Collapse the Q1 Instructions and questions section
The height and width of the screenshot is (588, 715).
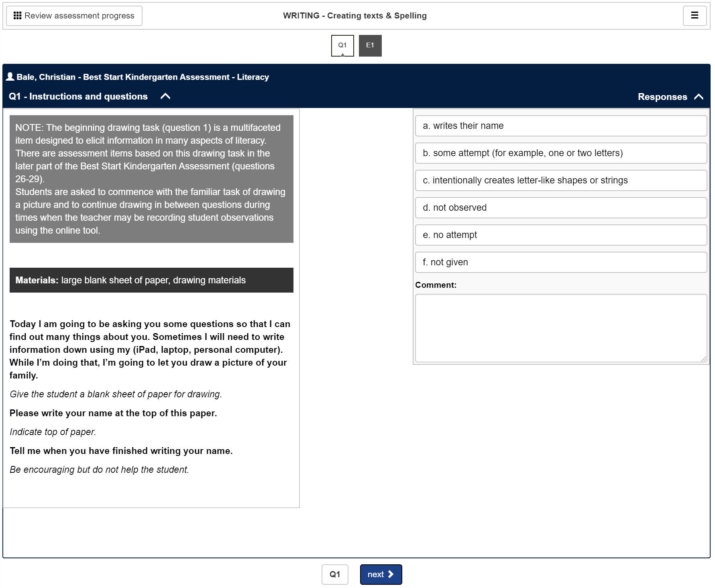click(x=165, y=96)
